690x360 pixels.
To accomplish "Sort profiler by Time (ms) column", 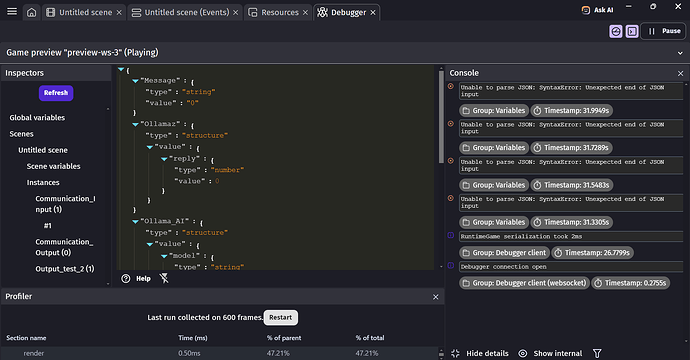I will (x=193, y=338).
